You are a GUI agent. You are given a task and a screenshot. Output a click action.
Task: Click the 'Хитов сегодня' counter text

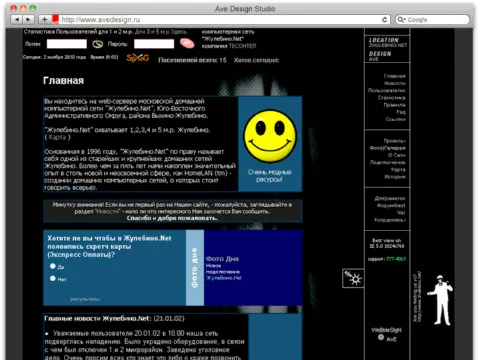[x=256, y=60]
